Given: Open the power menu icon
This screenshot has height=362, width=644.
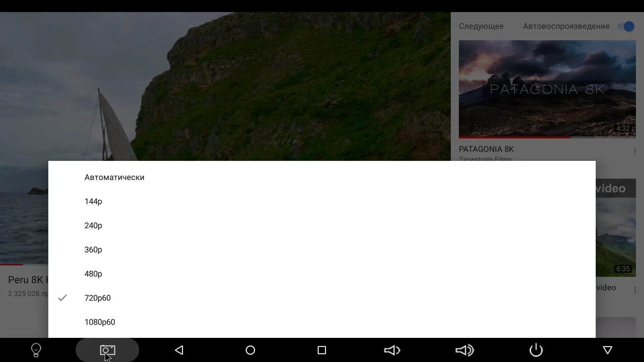Looking at the screenshot, I should point(536,350).
